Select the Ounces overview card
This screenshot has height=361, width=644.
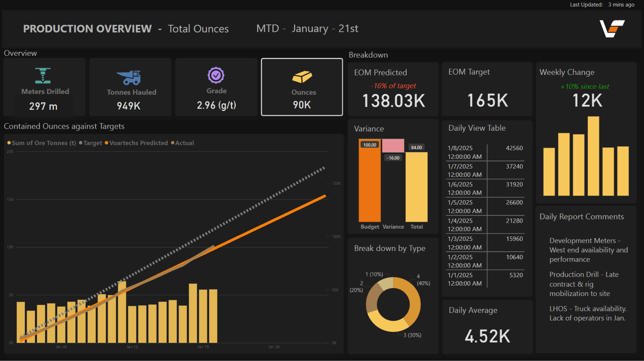click(302, 87)
